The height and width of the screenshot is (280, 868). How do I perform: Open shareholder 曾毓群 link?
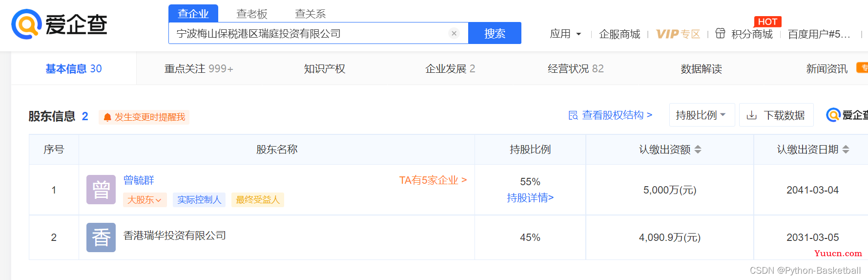pos(139,180)
